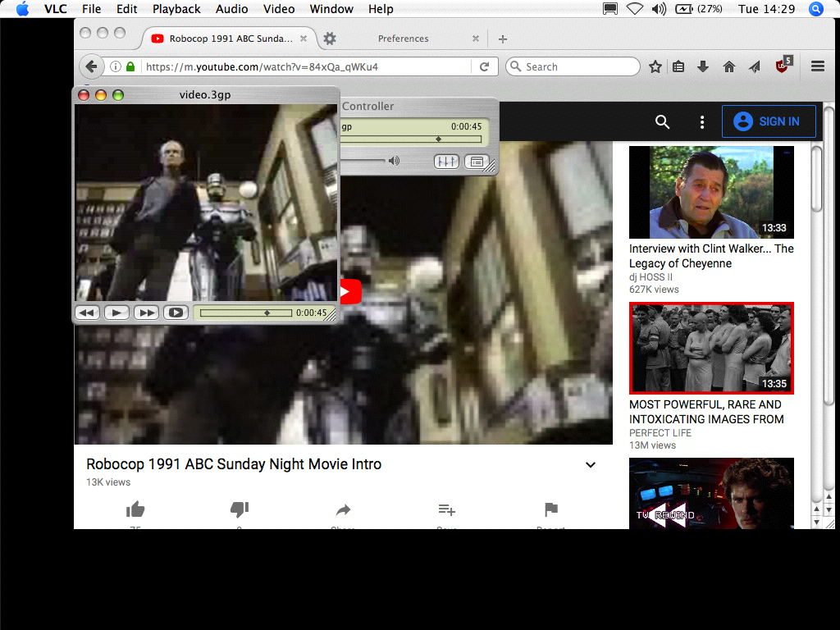Click the Robocop 1991 ABC Sunday Night title
The height and width of the screenshot is (630, 840).
pos(234,464)
